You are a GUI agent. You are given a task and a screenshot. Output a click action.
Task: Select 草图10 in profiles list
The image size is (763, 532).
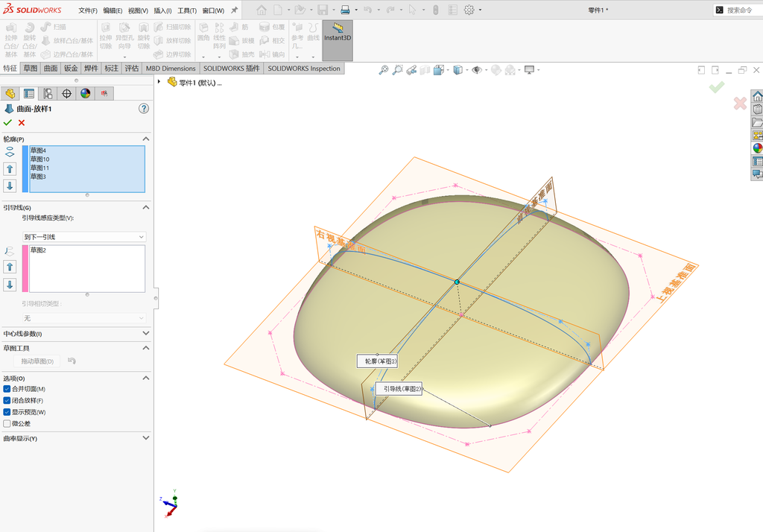pyautogui.click(x=86, y=159)
